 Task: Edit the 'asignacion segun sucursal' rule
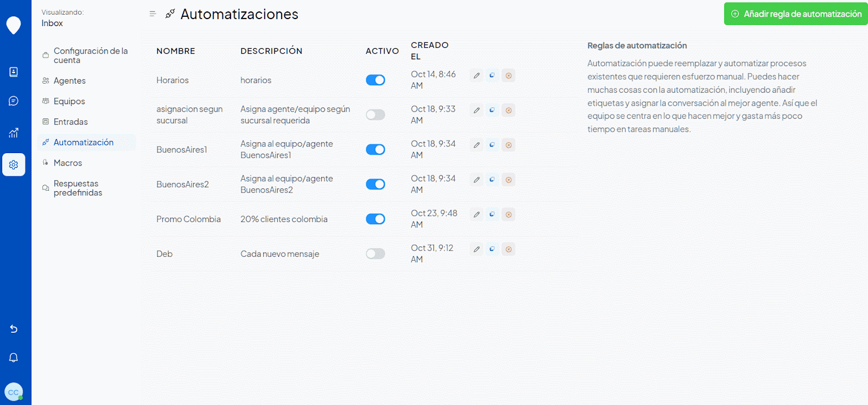(476, 110)
